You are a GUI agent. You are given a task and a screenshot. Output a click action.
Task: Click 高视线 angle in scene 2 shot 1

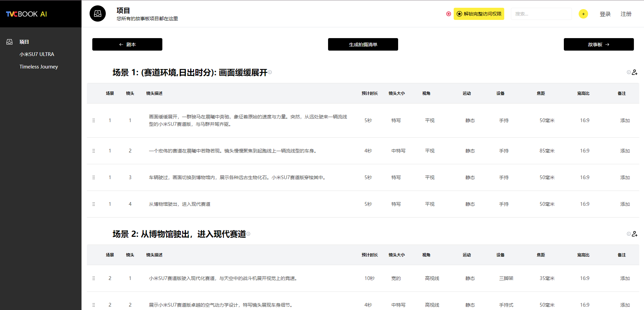coord(432,278)
